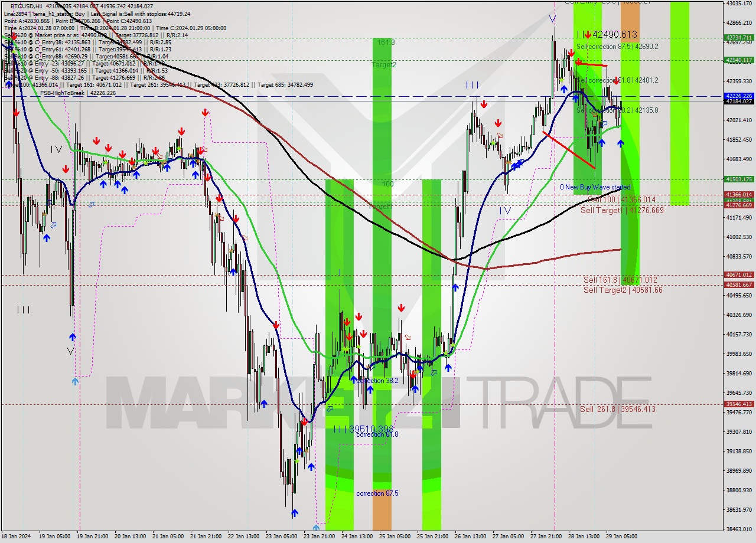
Task: Click the 'Sell 261.8 | 39546.413' label
Action: point(617,409)
